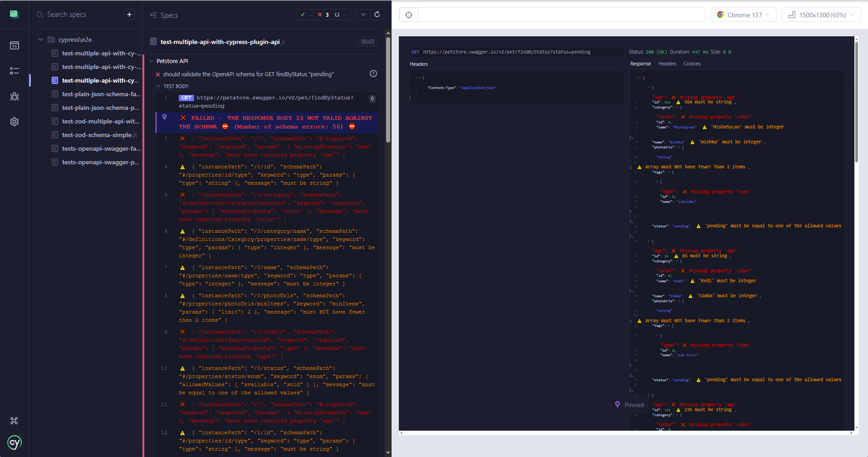
Task: Click the preview pane vertical scrollbar
Action: 857,102
